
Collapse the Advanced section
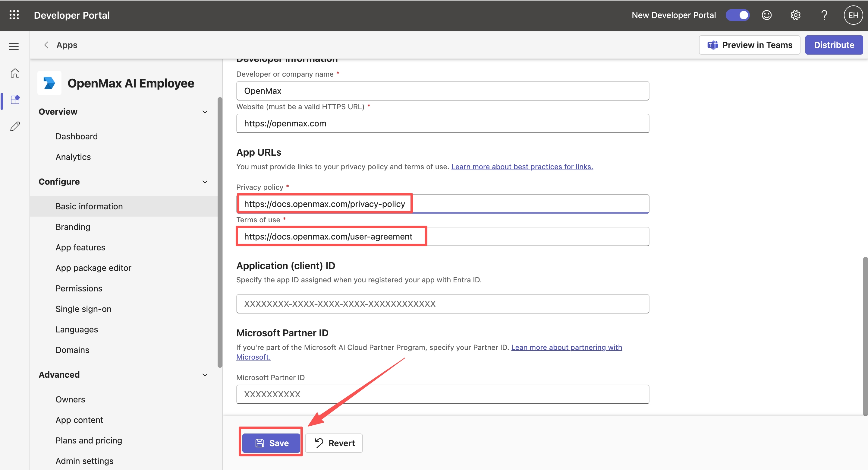[x=205, y=375]
